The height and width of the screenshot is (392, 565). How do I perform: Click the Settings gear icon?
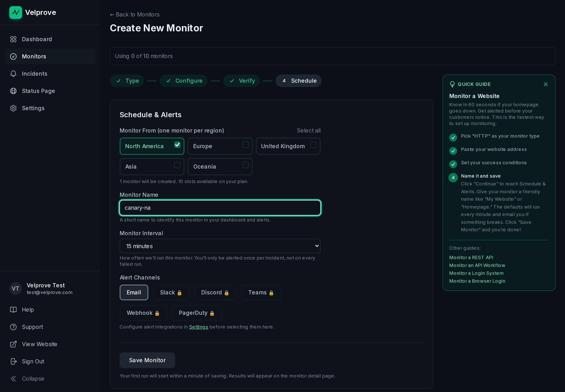tap(13, 108)
